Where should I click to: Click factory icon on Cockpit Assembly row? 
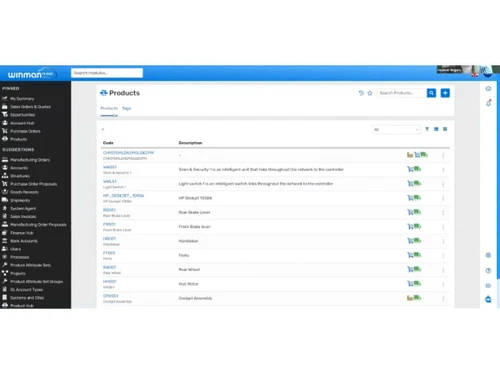point(410,298)
